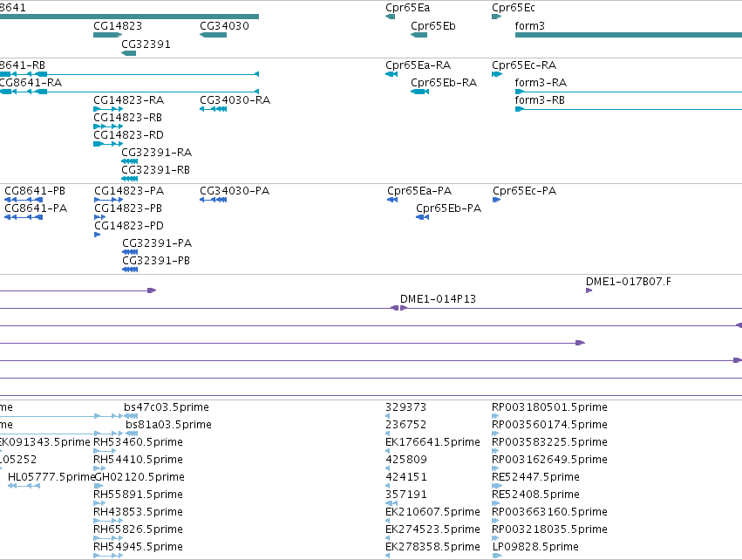Select the Cpr65Eb gene label
This screenshot has height=560, width=742.
point(433,26)
